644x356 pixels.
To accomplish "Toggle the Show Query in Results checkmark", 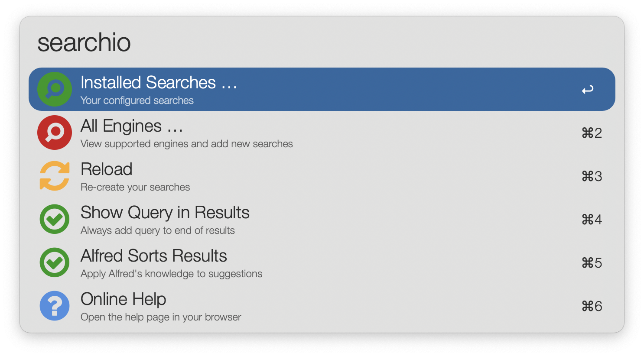I will (x=55, y=219).
